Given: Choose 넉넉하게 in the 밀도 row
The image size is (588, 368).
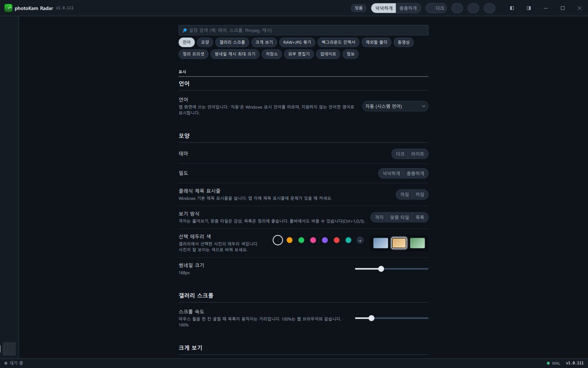Looking at the screenshot, I should coord(391,173).
